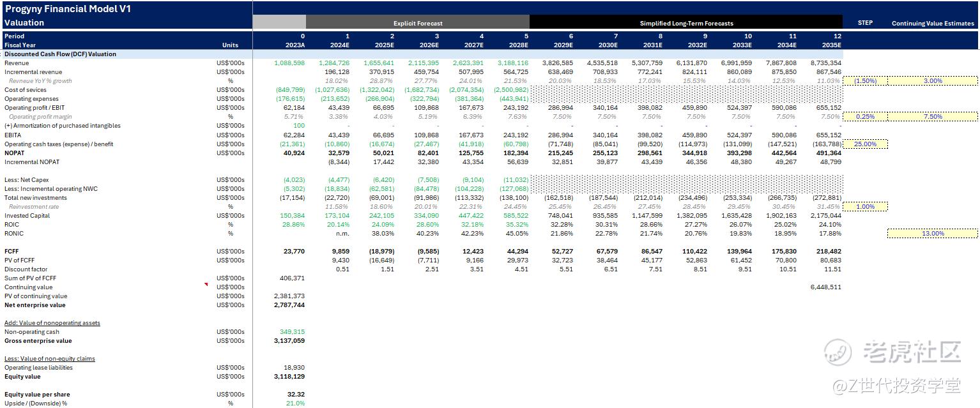
Task: Select the 1.00% reinvestment rate STEP input
Action: pos(866,207)
